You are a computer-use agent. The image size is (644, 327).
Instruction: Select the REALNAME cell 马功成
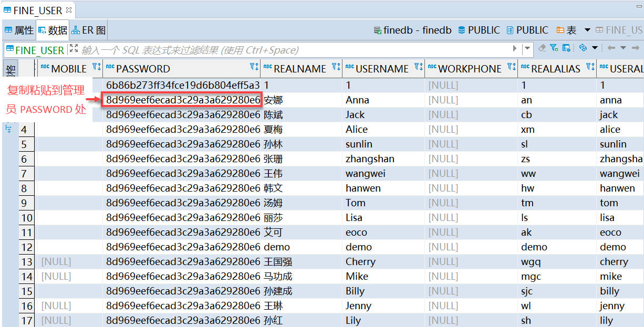[x=302, y=276]
